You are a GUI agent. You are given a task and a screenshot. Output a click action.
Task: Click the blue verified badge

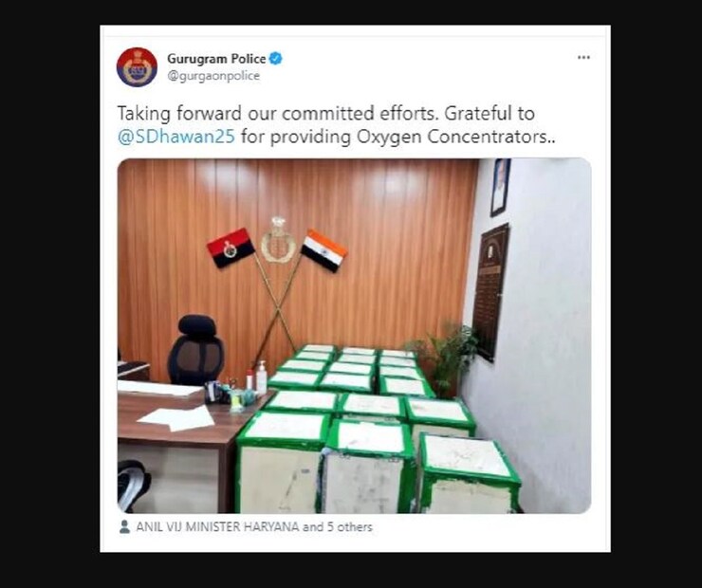tap(276, 59)
